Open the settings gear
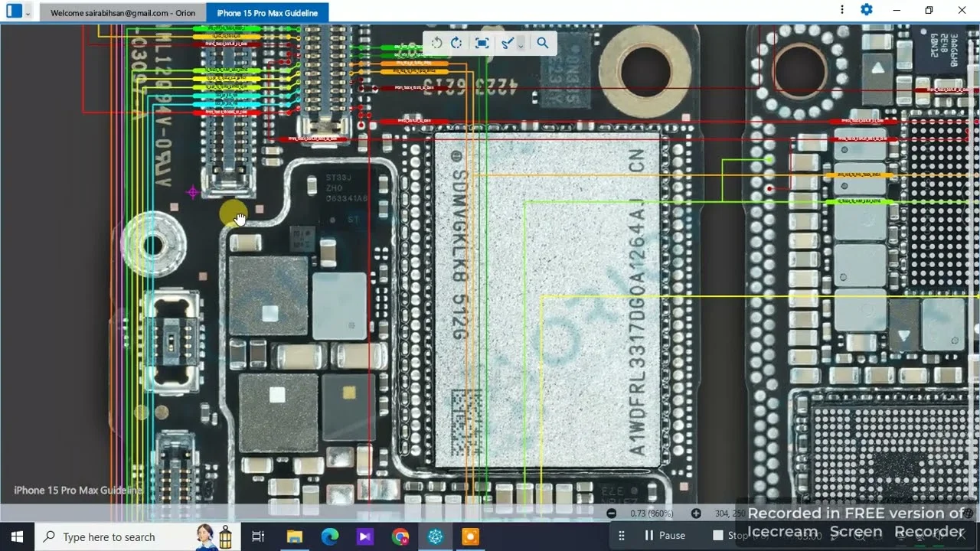980x551 pixels. pyautogui.click(x=867, y=10)
